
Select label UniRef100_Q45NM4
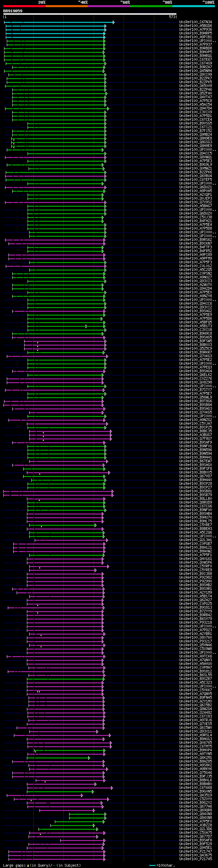196,71
